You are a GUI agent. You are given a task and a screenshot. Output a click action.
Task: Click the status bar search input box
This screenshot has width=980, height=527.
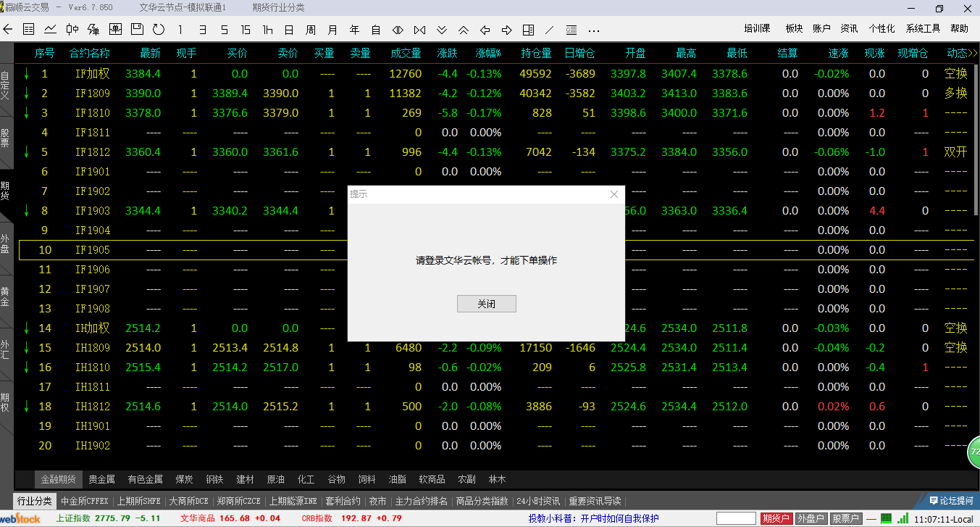[737, 518]
